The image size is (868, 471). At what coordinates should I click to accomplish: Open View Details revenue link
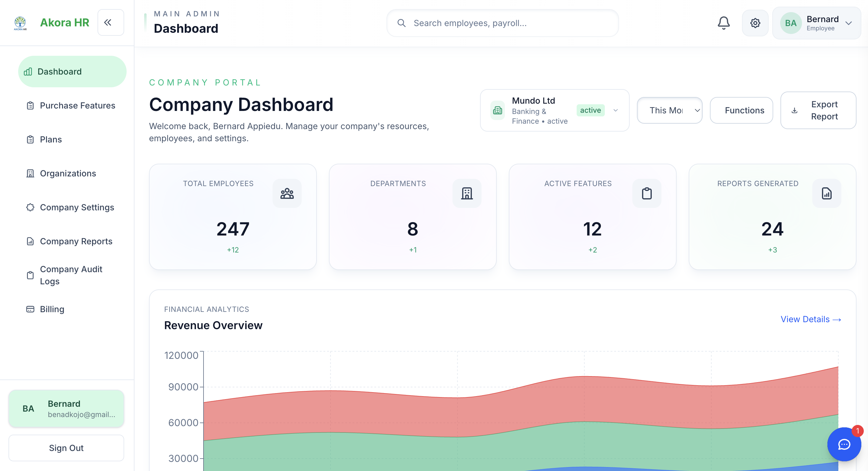pos(810,319)
